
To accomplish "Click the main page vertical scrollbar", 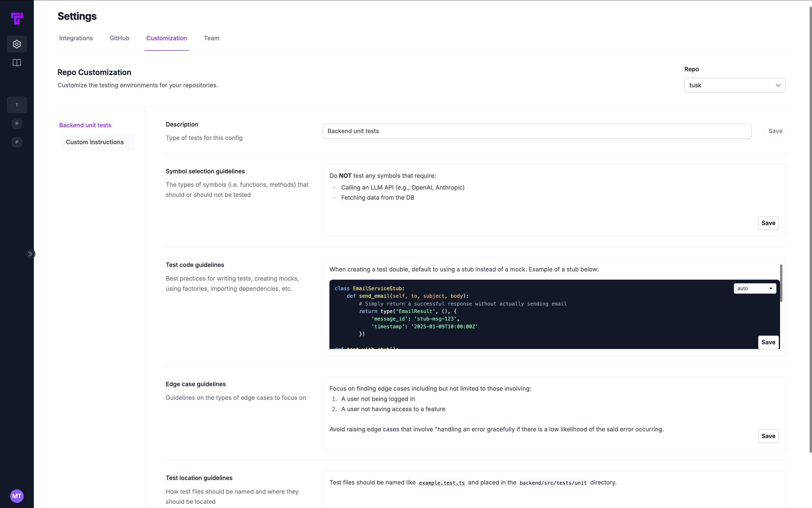I will click(x=810, y=230).
